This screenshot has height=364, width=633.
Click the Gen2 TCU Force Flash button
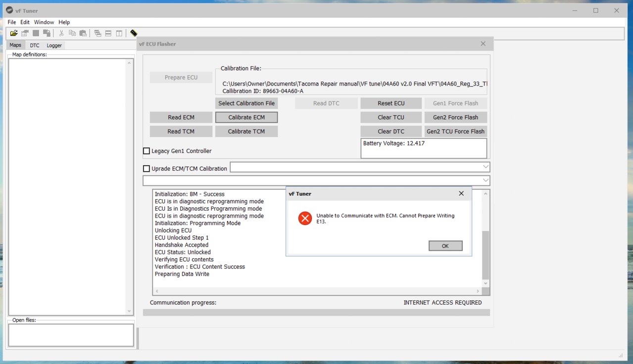pyautogui.click(x=456, y=131)
